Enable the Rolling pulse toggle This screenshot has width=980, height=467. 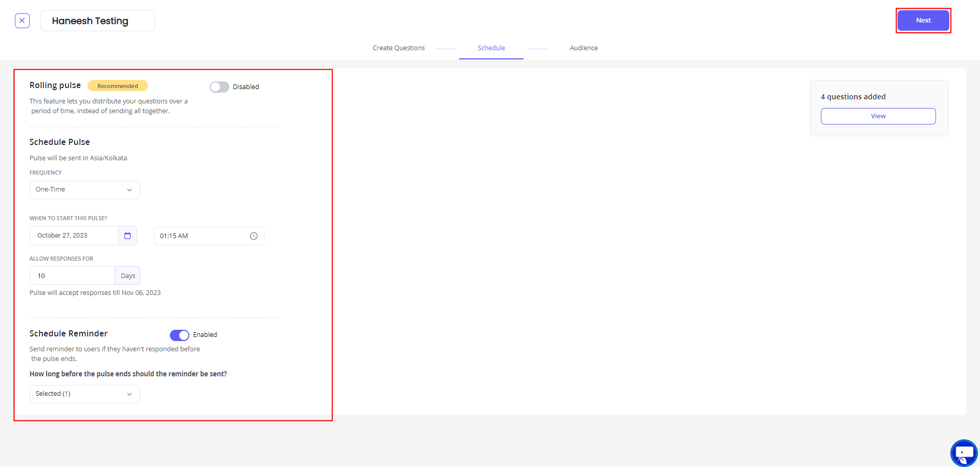pos(220,87)
